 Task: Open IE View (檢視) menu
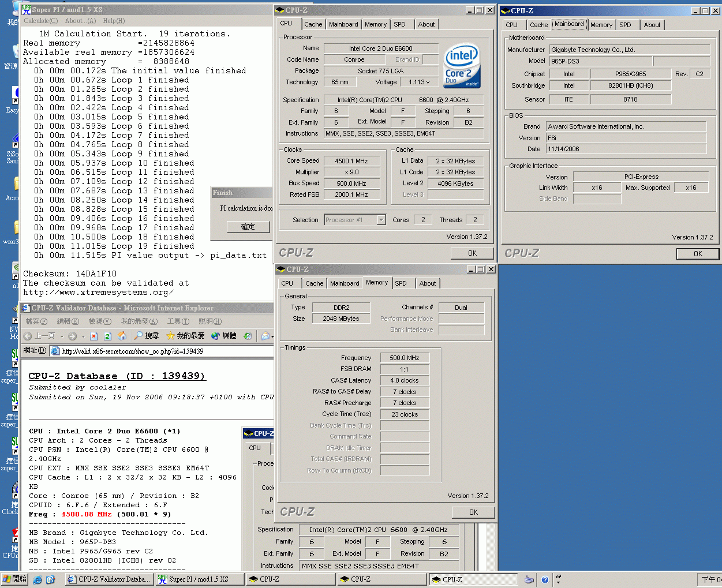click(x=100, y=321)
